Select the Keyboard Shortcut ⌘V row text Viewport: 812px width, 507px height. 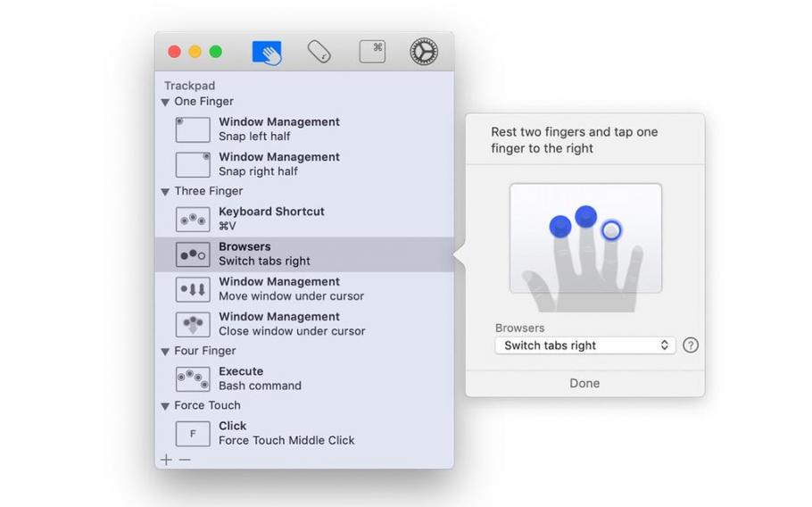pyautogui.click(x=271, y=219)
